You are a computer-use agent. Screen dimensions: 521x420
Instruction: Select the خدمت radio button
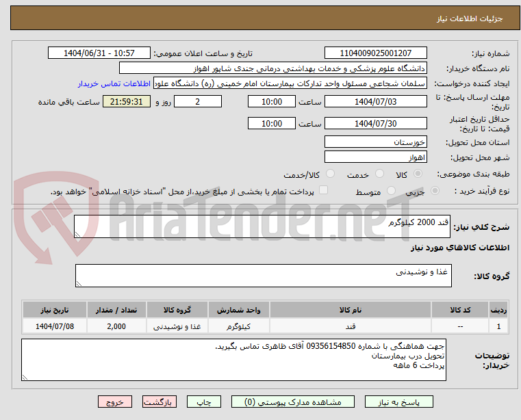pyautogui.click(x=379, y=174)
